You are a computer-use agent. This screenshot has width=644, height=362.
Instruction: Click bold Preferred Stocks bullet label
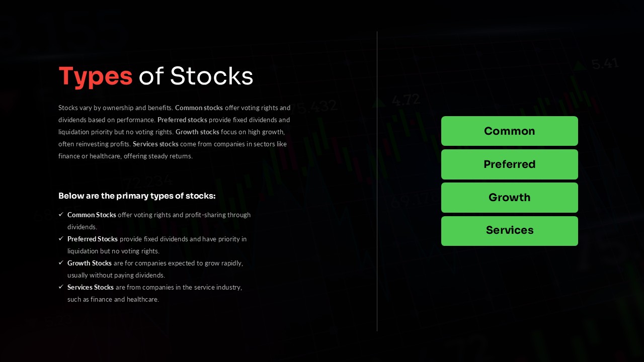click(93, 239)
